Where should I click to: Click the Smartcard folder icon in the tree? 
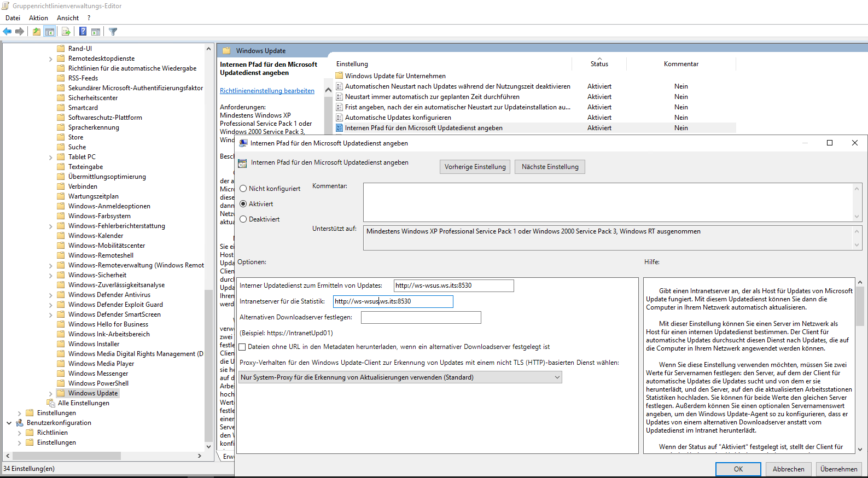(x=61, y=108)
